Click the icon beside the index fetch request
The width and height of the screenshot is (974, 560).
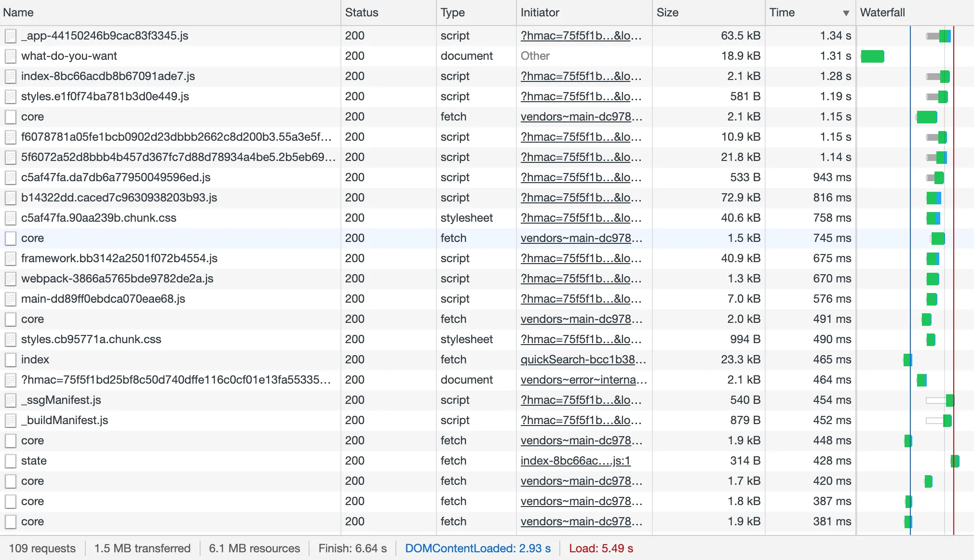coord(11,360)
